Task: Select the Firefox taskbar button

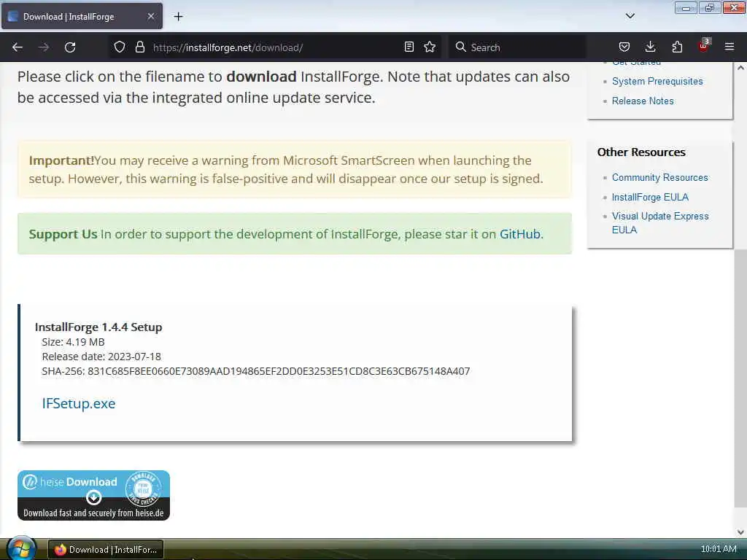Action: click(x=106, y=550)
